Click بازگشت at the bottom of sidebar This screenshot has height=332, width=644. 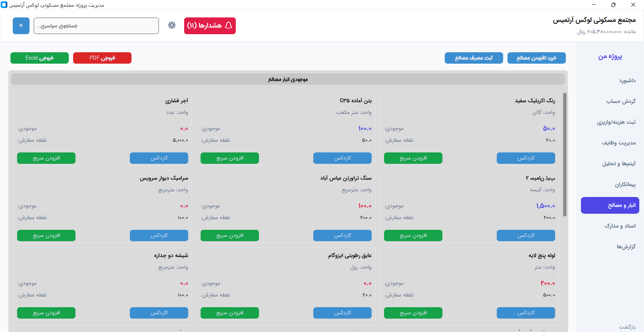(629, 327)
